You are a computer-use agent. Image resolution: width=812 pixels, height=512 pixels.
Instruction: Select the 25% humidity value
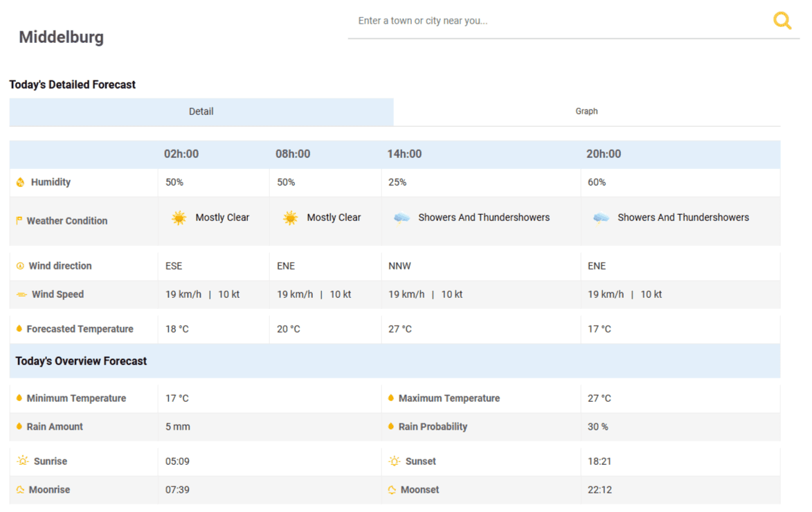pos(397,182)
